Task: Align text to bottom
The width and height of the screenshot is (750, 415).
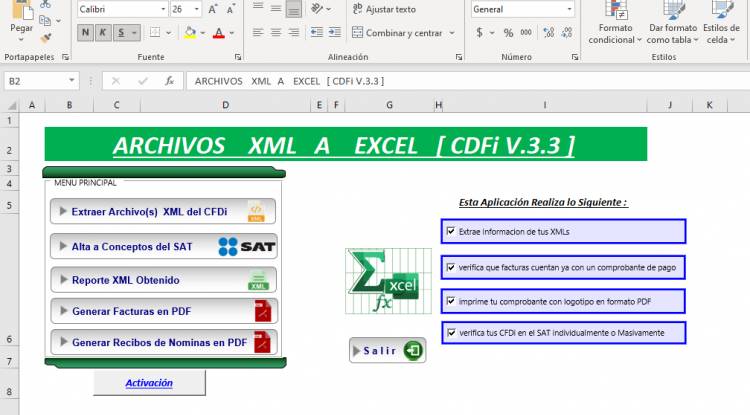Action: point(294,8)
